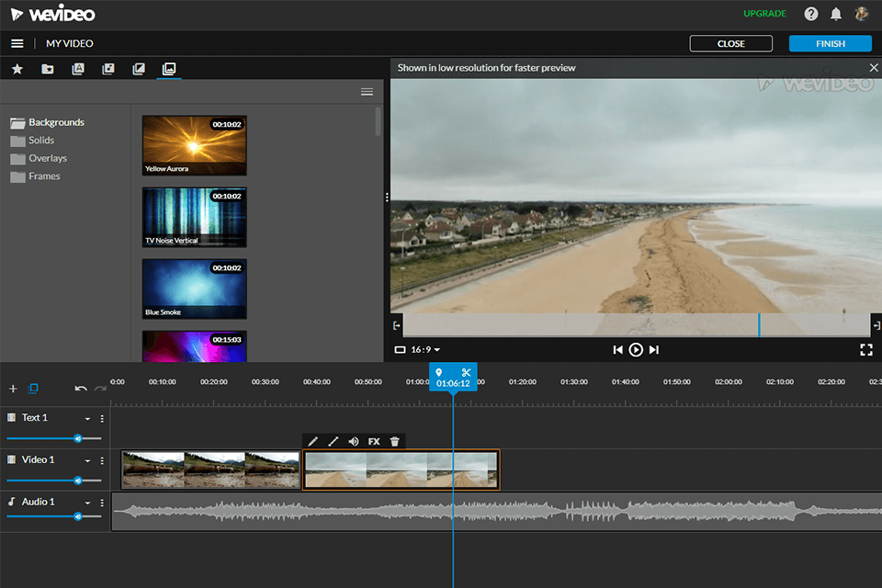Split the clip with scissors icon

tap(467, 372)
